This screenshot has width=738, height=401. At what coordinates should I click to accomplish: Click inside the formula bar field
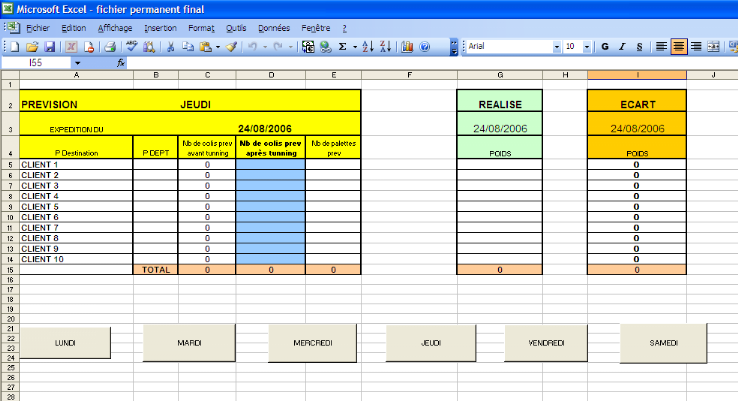coord(432,63)
